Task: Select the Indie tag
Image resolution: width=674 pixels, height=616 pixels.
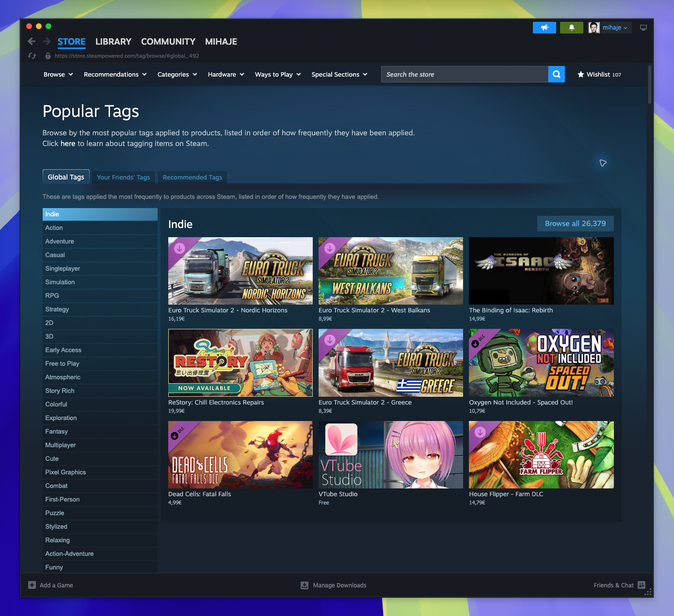Action: tap(100, 214)
